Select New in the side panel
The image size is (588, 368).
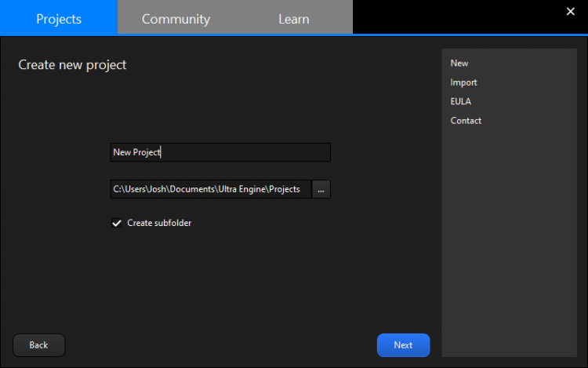coord(459,64)
